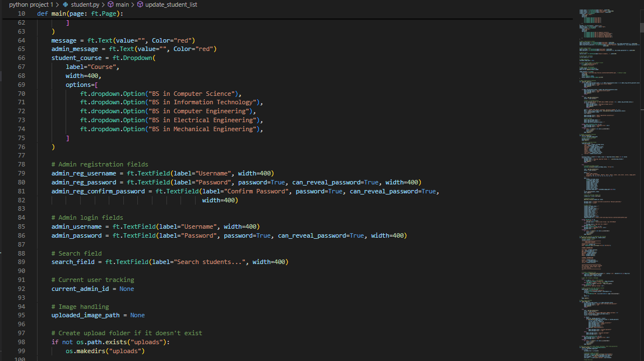The height and width of the screenshot is (361, 644).
Task: Select update_student_list in the breadcrumb
Action: (x=171, y=4)
